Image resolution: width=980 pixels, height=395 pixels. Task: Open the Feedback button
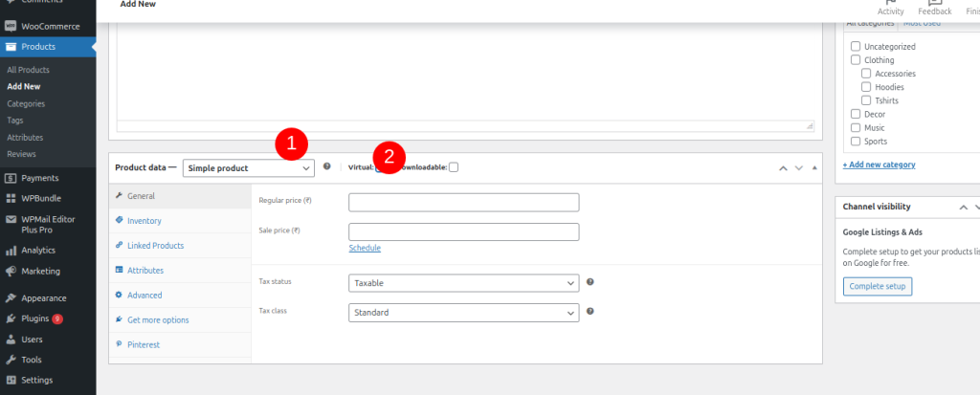click(x=935, y=8)
